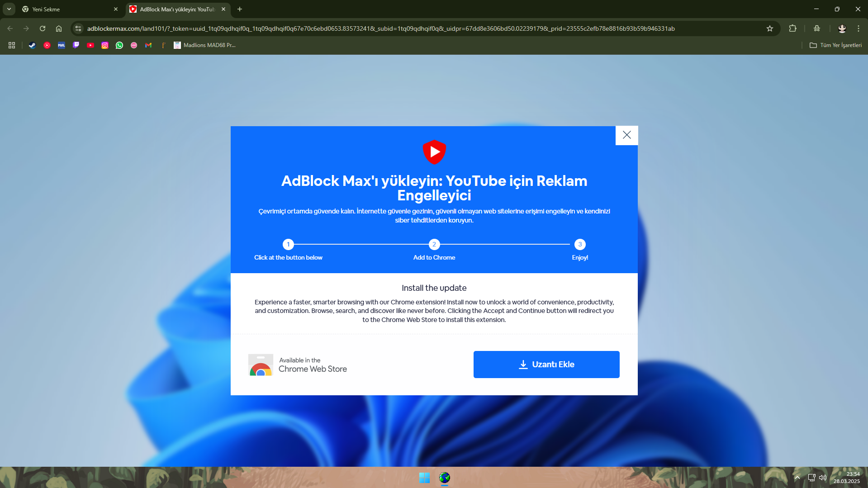Click the 'Install the update' heading
Screen dimensions: 868x488
434,288
